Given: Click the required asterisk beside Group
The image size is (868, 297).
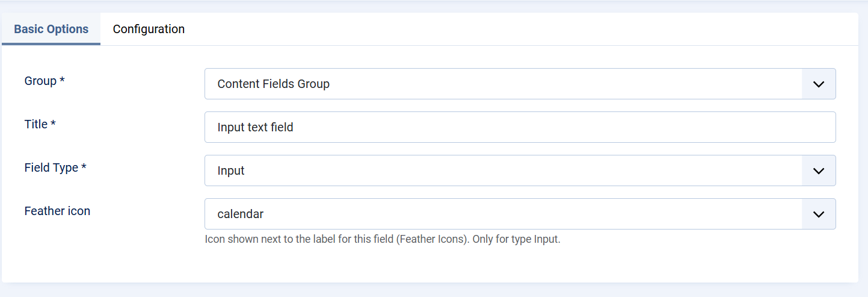Looking at the screenshot, I should (x=62, y=81).
